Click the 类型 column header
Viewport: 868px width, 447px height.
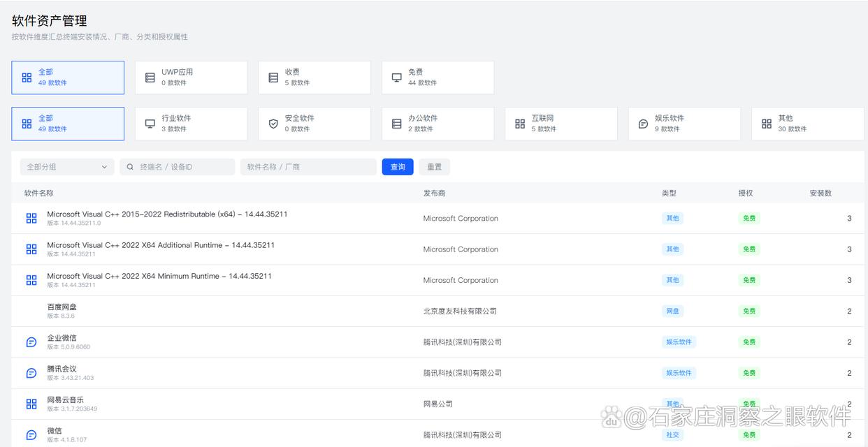coord(669,193)
